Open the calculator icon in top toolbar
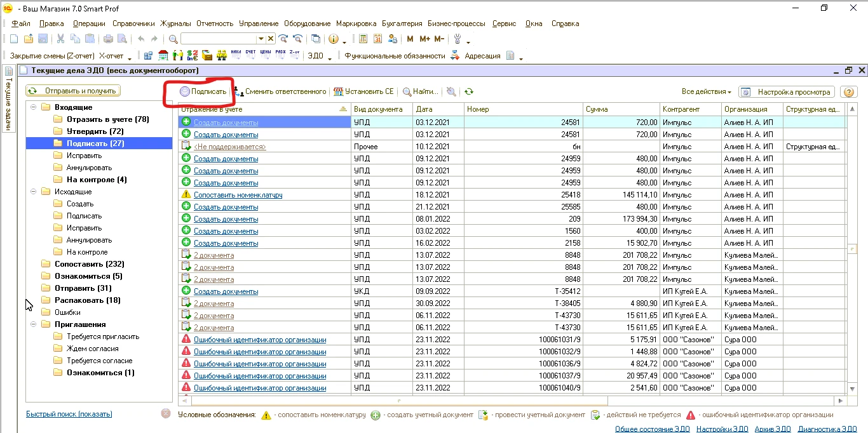 click(x=363, y=39)
